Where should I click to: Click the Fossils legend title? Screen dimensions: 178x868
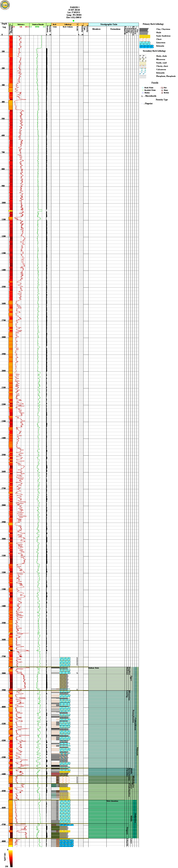[x=155, y=83]
